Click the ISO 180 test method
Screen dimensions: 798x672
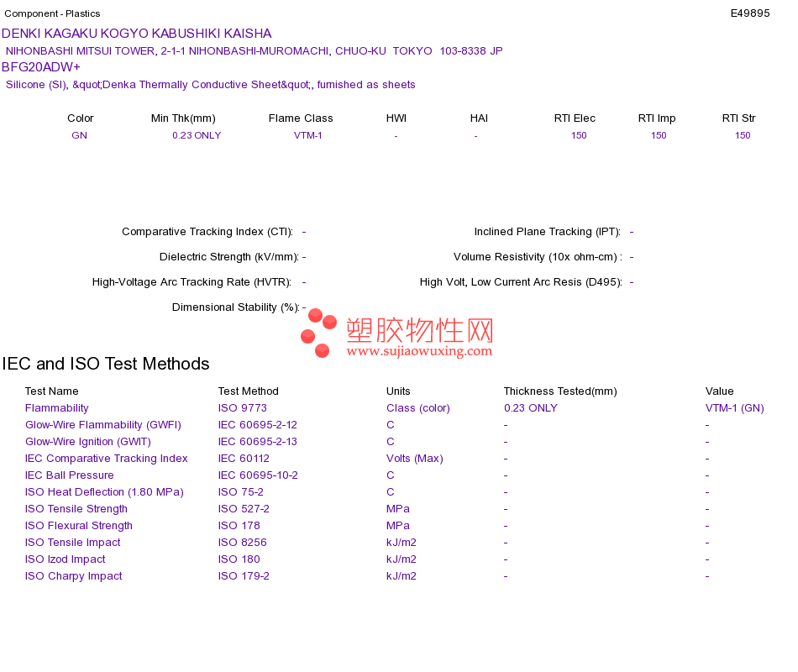click(x=239, y=559)
